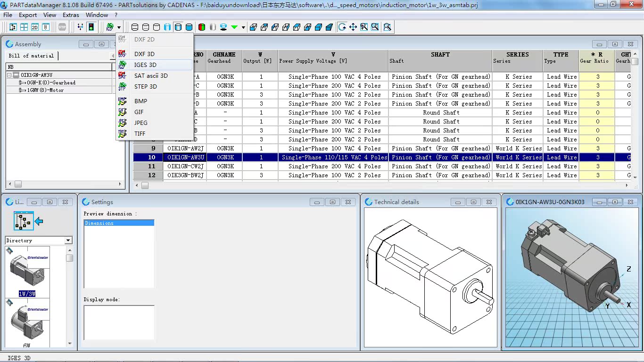Click right arrow of table horizontal scrollbar

[627, 186]
